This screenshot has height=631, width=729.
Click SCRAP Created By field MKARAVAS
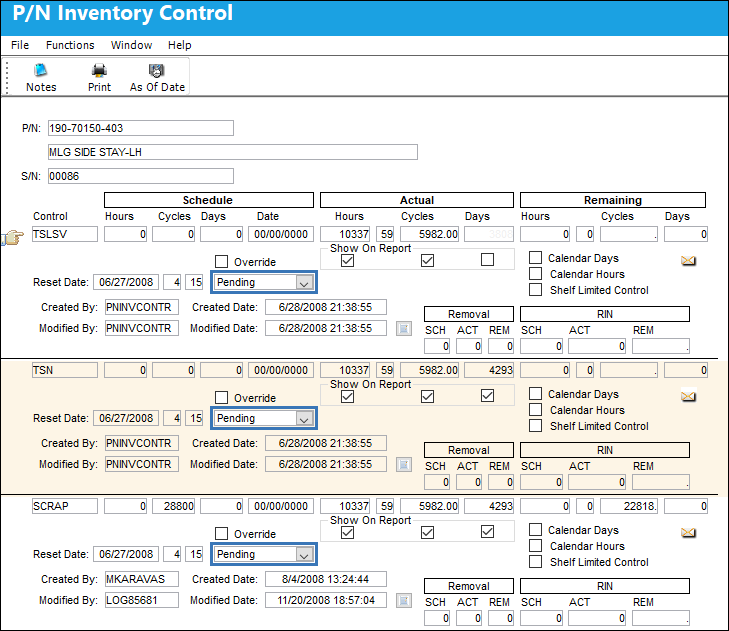point(142,579)
